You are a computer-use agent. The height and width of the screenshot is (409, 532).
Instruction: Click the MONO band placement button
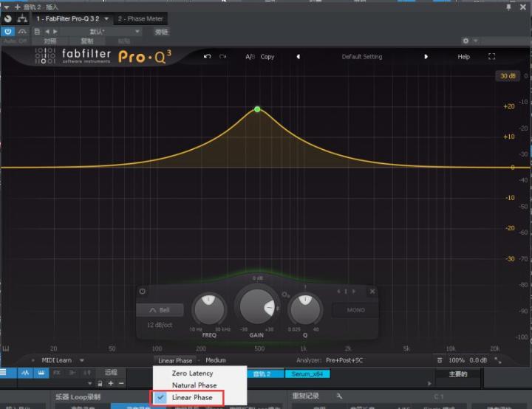(x=355, y=310)
